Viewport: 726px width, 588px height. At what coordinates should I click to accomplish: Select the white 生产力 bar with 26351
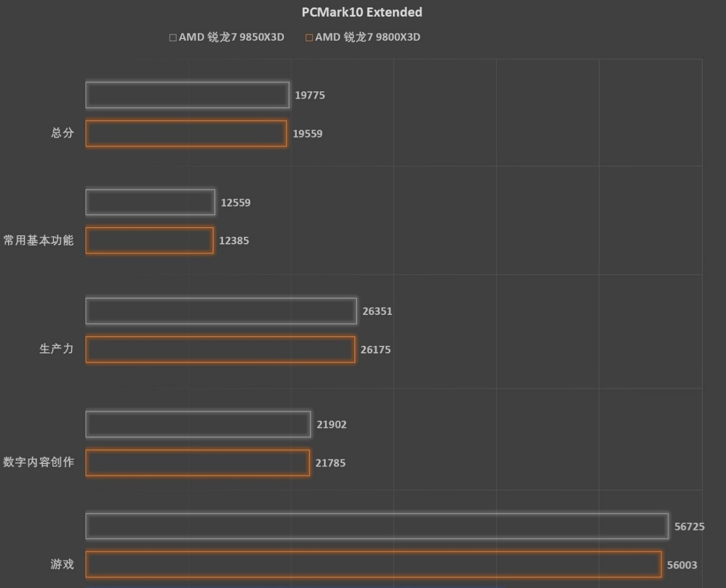coord(221,311)
